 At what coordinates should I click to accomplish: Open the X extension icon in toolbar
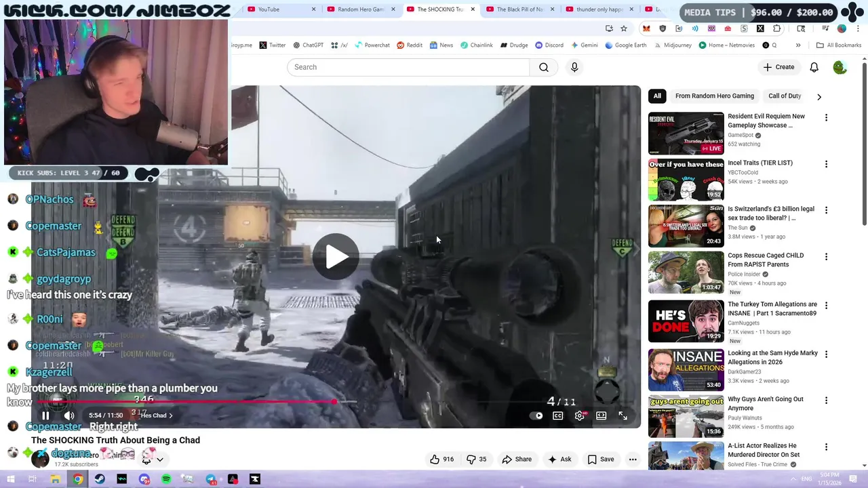pos(760,28)
